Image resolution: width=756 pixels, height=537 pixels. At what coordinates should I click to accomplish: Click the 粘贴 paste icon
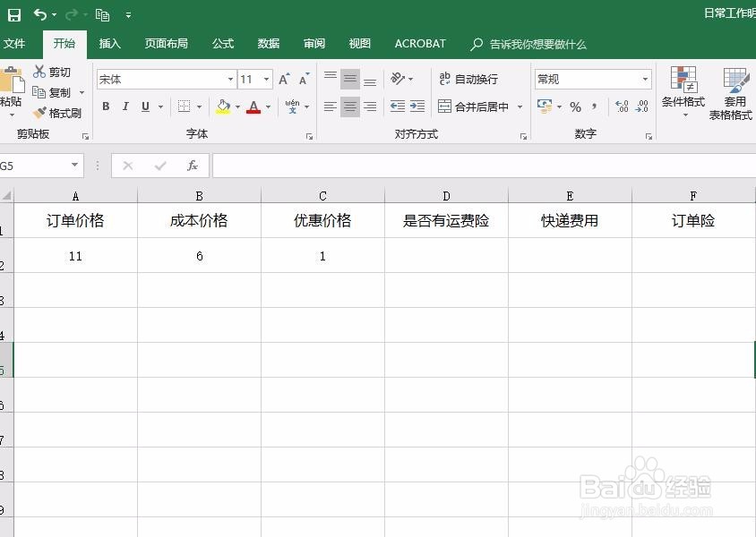12,80
